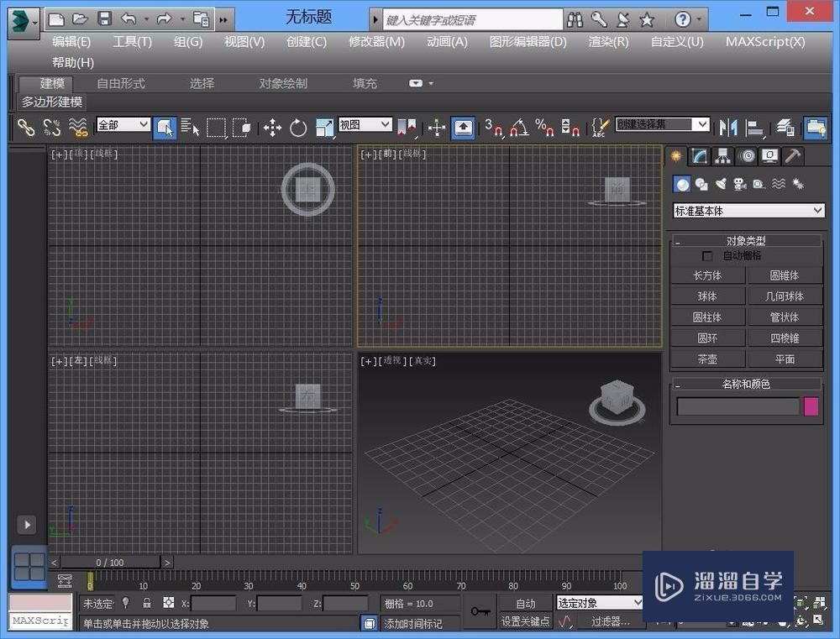The width and height of the screenshot is (840, 639).
Task: Open the Hierarchy panel tab
Action: (x=722, y=156)
